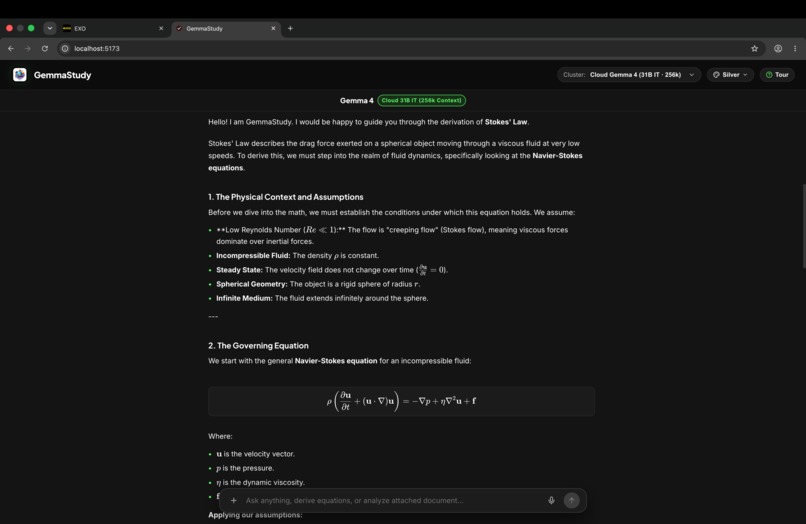806x524 pixels.
Task: Click the plus attach icon in chat box
Action: pos(233,500)
